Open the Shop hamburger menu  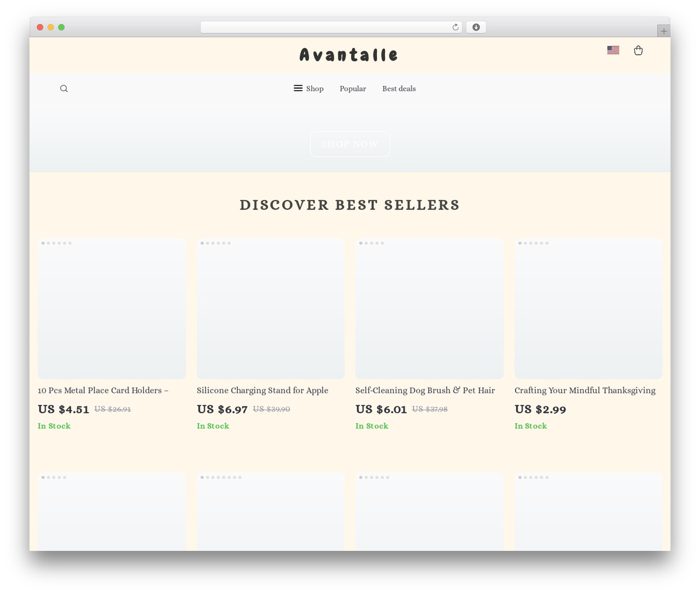(308, 89)
